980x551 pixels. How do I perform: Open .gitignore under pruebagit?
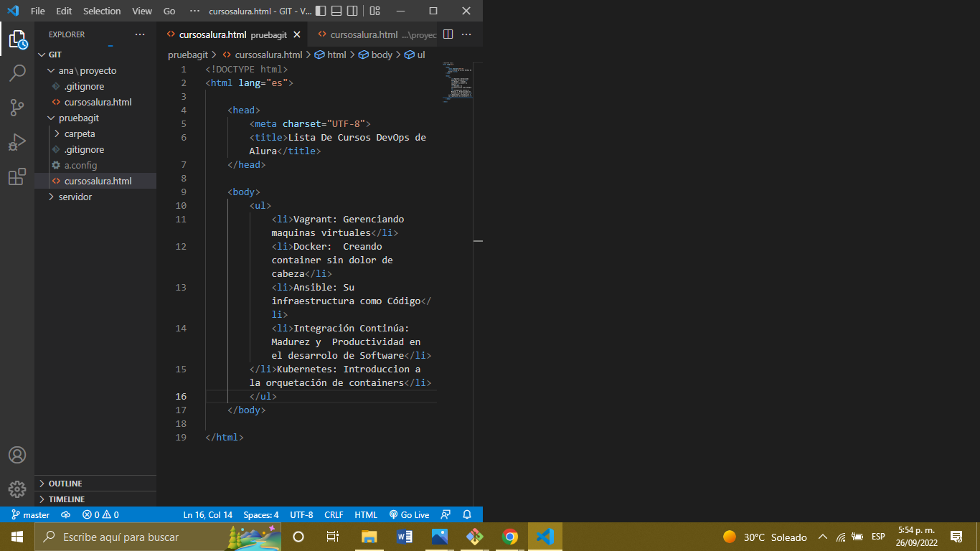95,149
